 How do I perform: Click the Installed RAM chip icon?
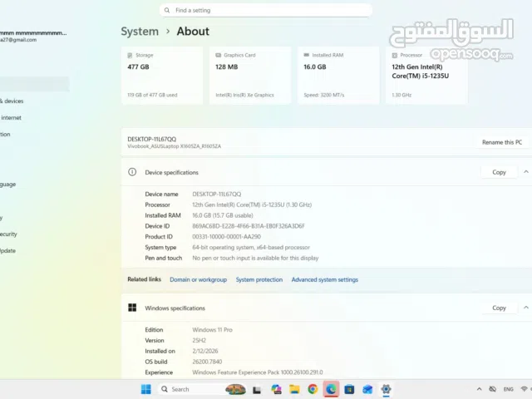click(307, 55)
